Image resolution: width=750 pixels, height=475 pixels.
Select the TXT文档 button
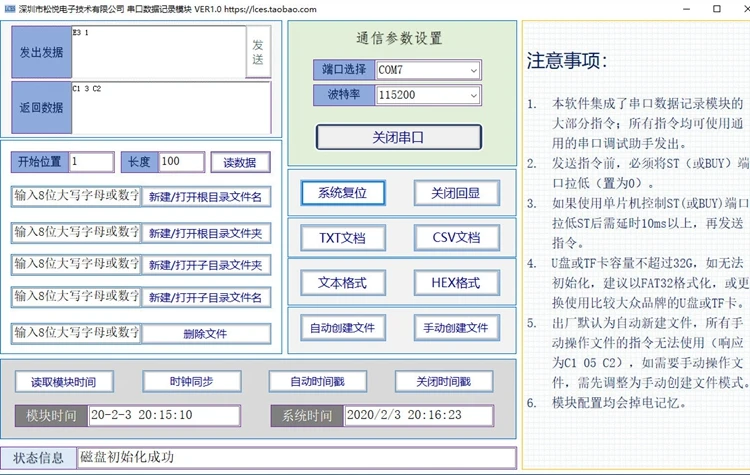tap(343, 238)
